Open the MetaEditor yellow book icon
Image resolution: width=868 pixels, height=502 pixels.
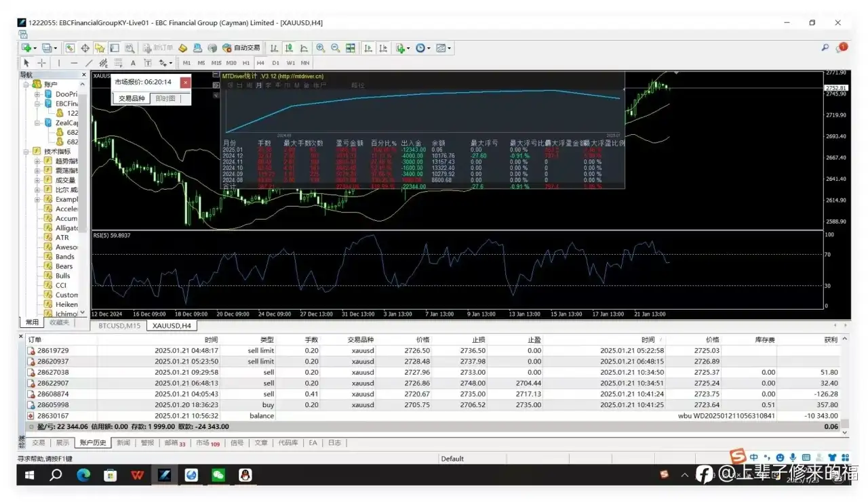tap(182, 48)
